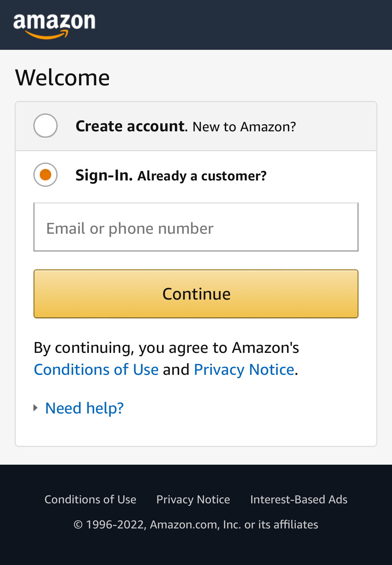
Task: Submit sign-in by clicking Continue
Action: [x=196, y=294]
